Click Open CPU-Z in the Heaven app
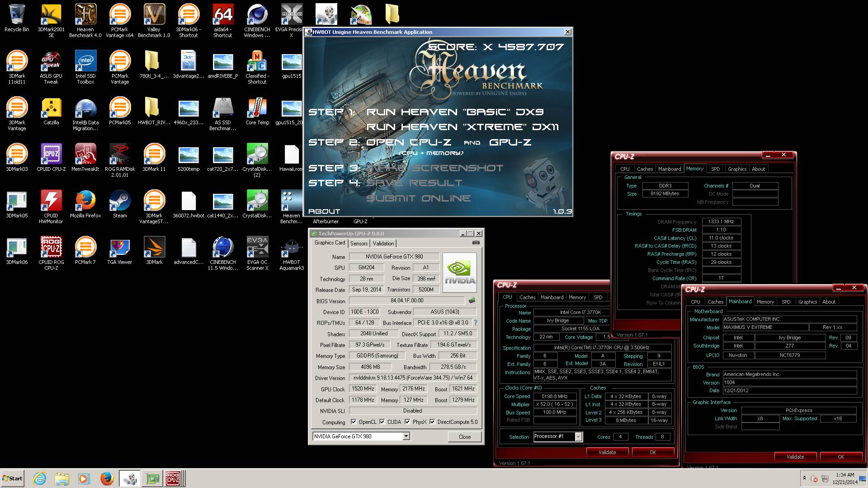 409,142
